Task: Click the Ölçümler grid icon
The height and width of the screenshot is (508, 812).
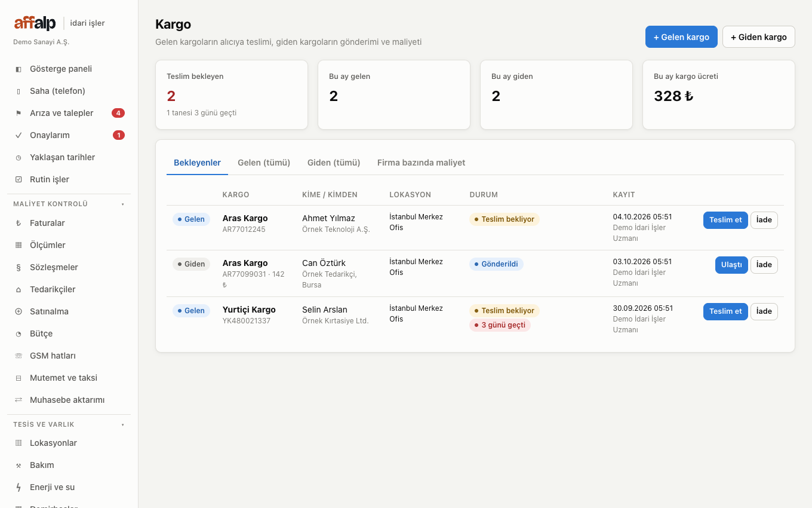Action: 19,245
